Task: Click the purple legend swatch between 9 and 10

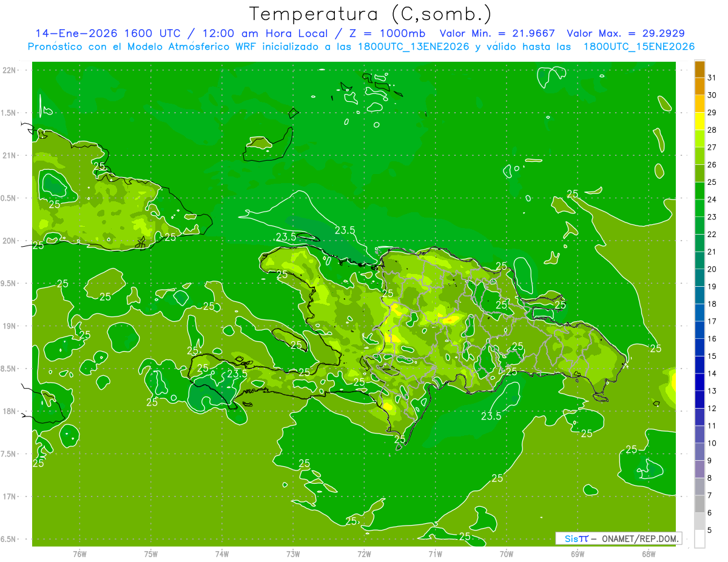Action: tap(699, 452)
